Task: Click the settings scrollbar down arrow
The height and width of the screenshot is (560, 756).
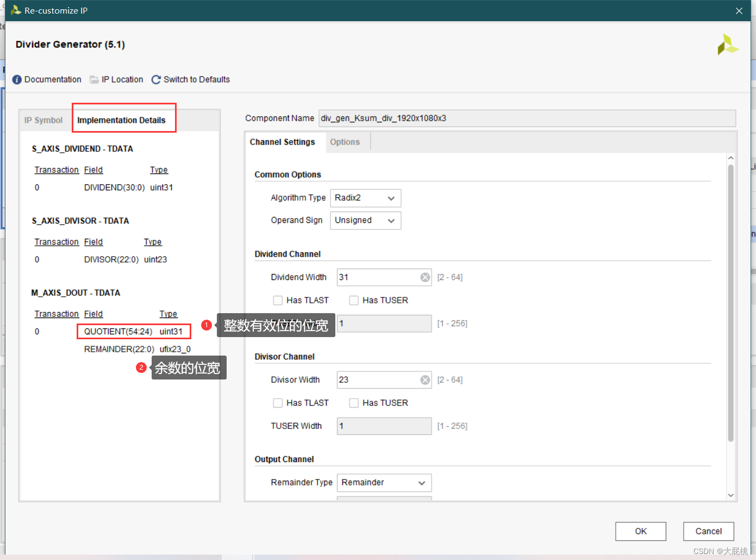Action: click(x=730, y=495)
